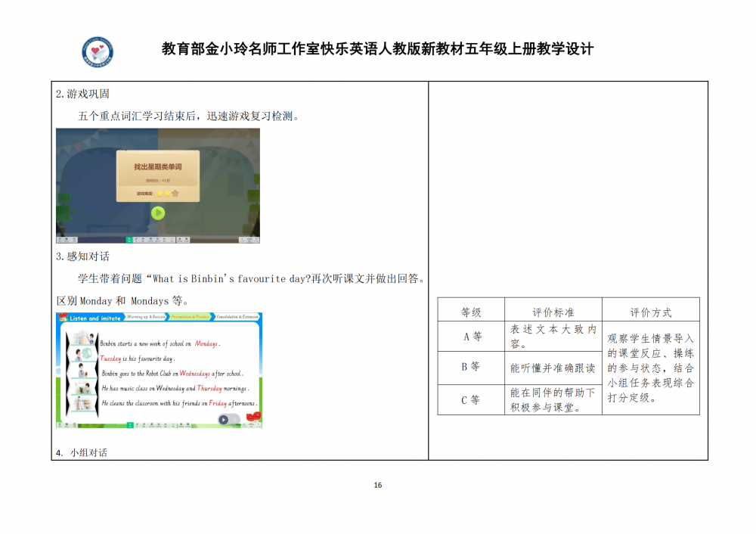
Task: Click the line 区别 Monday 和 Mondays 等
Action: [122, 301]
